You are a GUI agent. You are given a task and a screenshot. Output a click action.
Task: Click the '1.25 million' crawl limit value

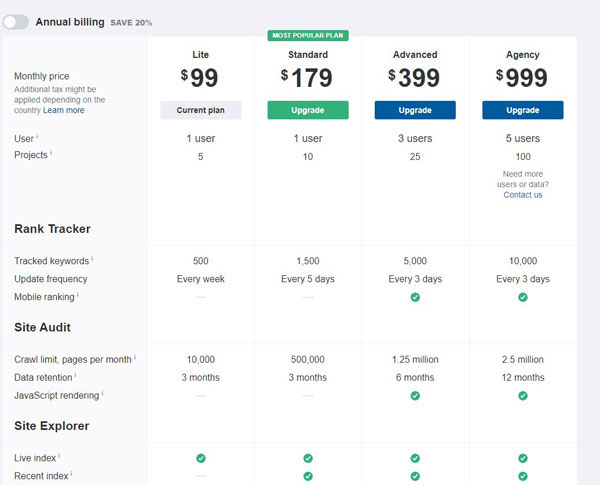tap(415, 359)
